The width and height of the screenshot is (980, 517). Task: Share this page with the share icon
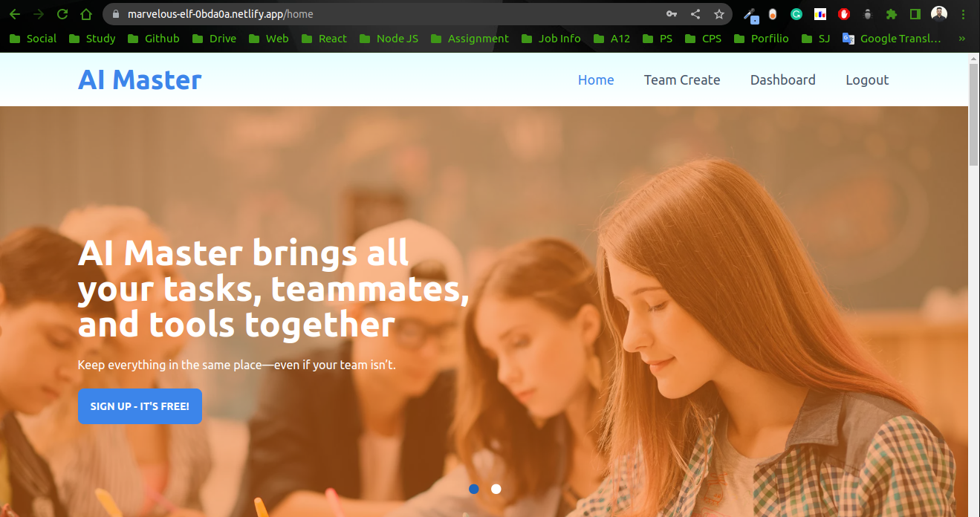(695, 14)
